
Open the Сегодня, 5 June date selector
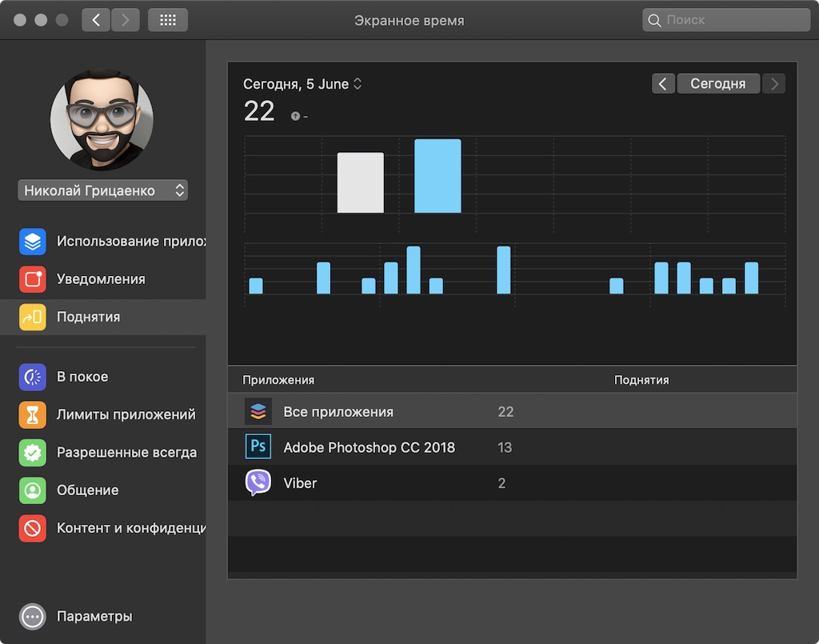pyautogui.click(x=302, y=84)
